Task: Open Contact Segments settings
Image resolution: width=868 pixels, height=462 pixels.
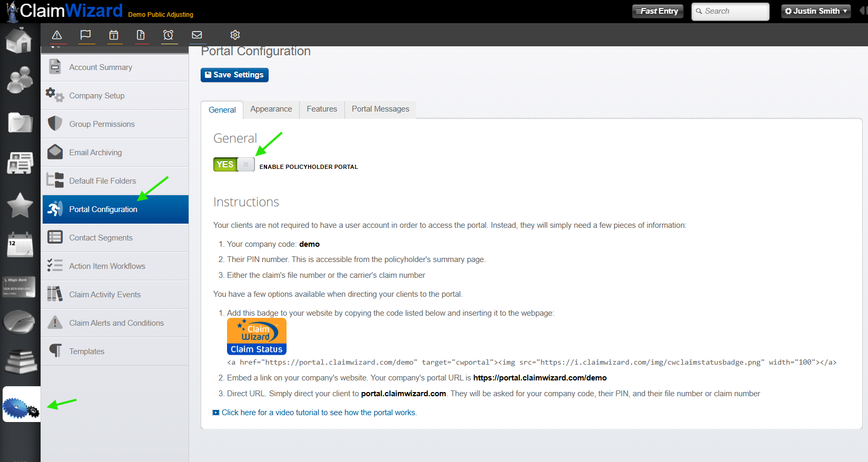Action: click(115, 238)
